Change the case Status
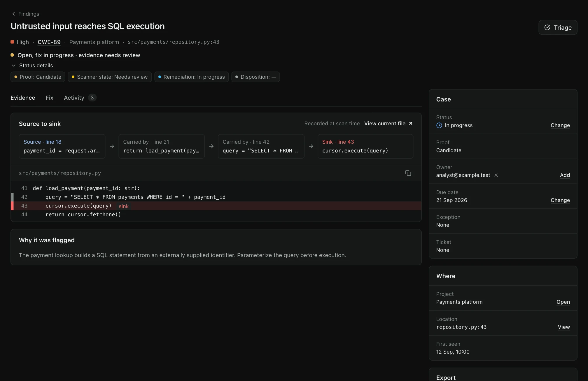Screen dimensions: 588x381 [x=560, y=125]
